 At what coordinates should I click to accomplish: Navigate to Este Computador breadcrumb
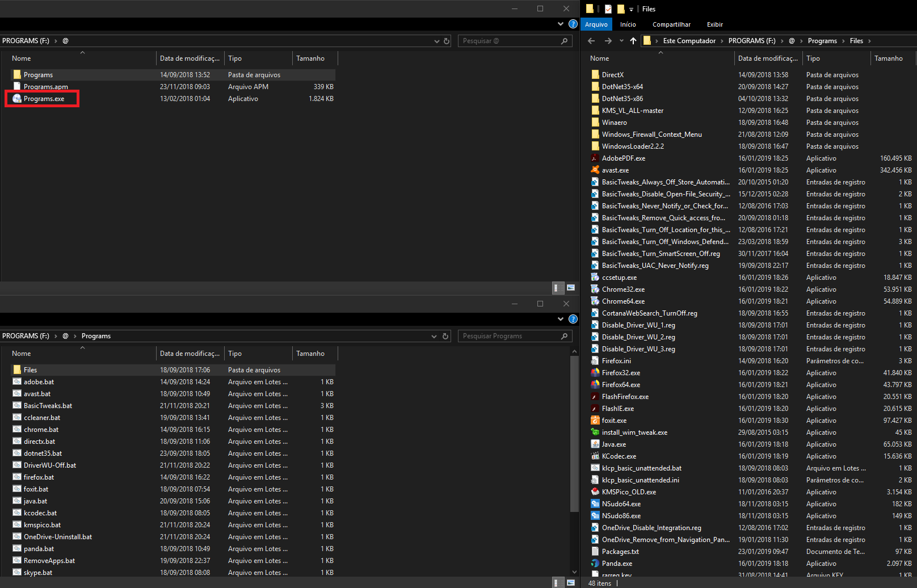click(689, 41)
